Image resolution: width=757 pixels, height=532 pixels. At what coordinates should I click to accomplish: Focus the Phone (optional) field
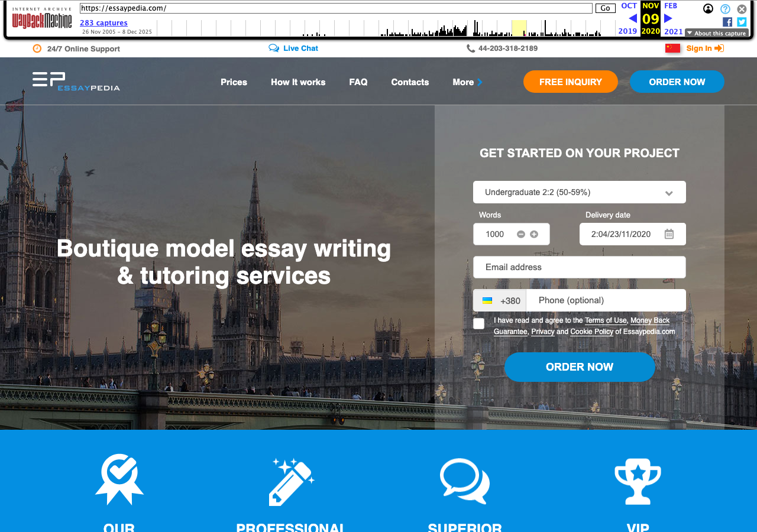pos(606,300)
